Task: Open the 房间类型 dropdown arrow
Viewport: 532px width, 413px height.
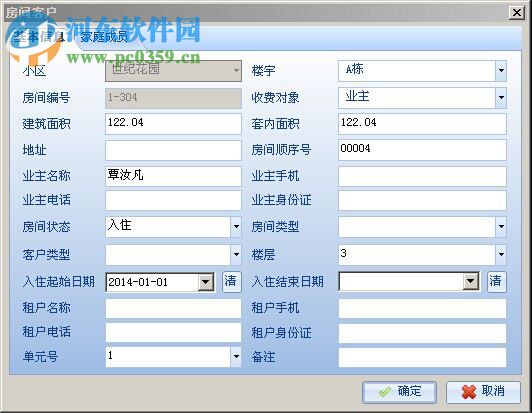Action: point(501,226)
